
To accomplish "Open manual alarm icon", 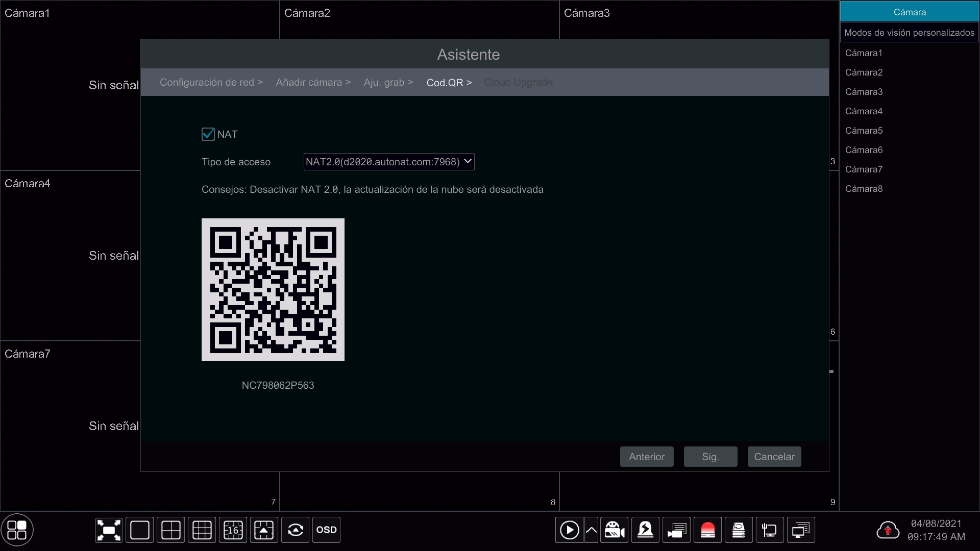I will [x=646, y=530].
